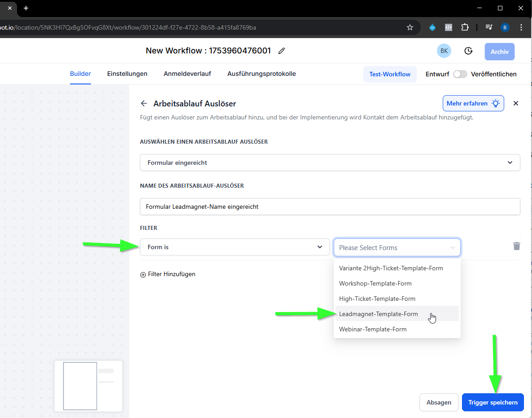Collapse the Please Select Forms dropdown

[x=397, y=247]
